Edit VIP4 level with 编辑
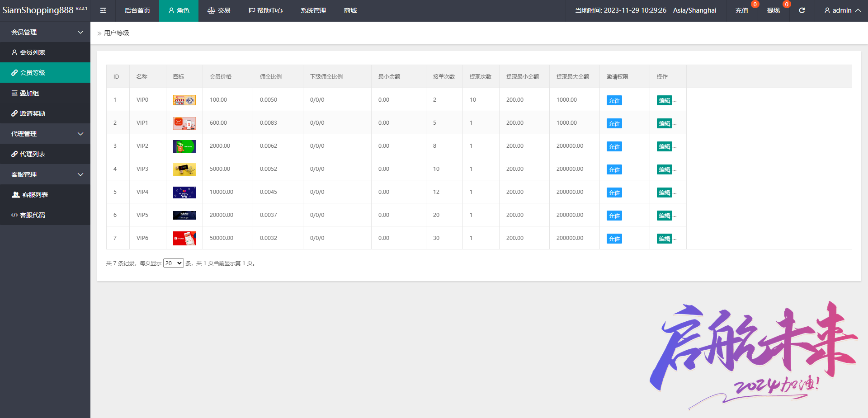The width and height of the screenshot is (868, 418). click(x=665, y=193)
